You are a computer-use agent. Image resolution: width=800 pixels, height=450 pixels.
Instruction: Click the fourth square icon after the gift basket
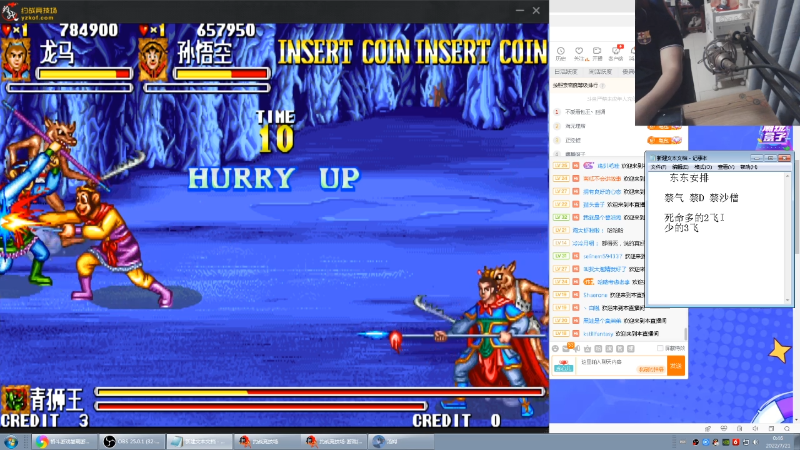(x=631, y=348)
